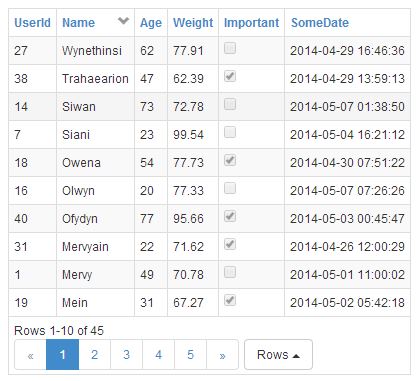Viewport: 417px width, 381px height.
Task: Go to page 2
Action: coord(94,355)
